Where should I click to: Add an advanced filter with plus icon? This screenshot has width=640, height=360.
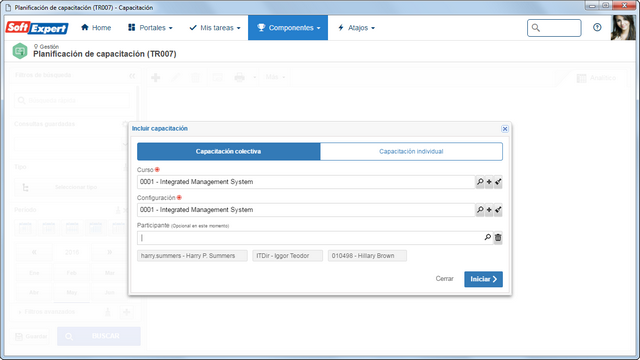pyautogui.click(x=127, y=312)
